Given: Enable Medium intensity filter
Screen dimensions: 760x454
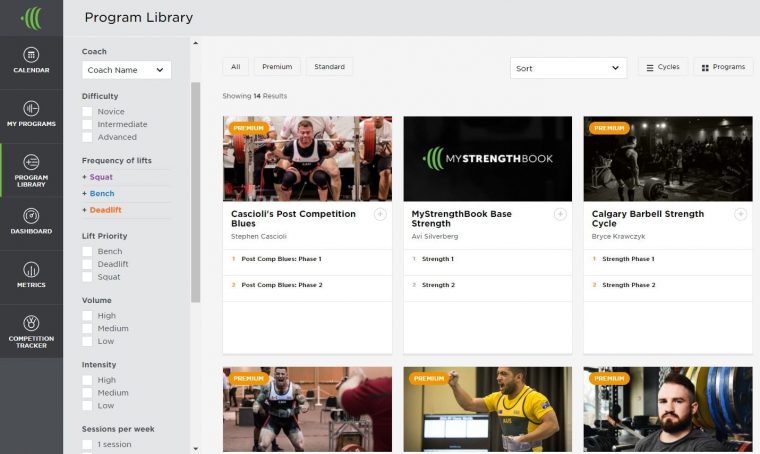Looking at the screenshot, I should [x=87, y=393].
